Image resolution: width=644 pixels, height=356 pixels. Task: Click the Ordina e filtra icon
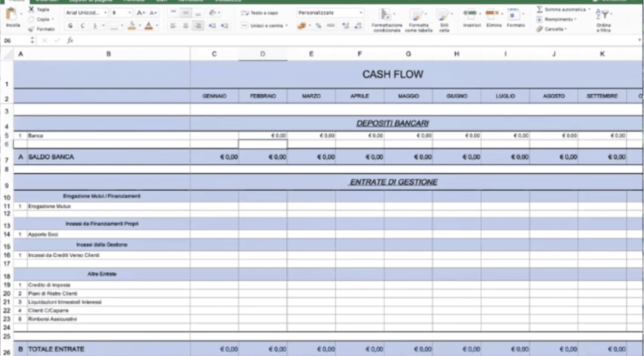(603, 19)
